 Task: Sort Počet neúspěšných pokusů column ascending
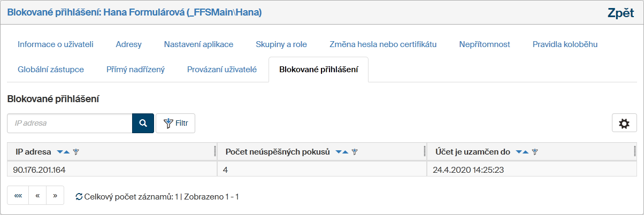pyautogui.click(x=346, y=152)
